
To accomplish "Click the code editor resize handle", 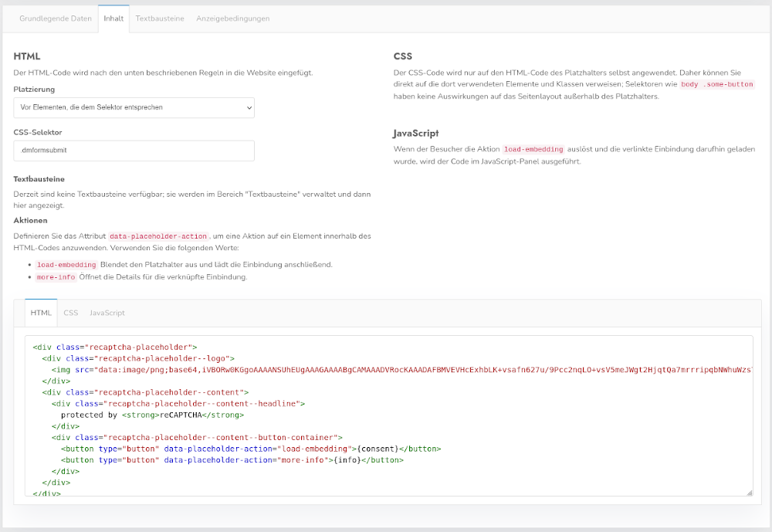I will tap(749, 492).
